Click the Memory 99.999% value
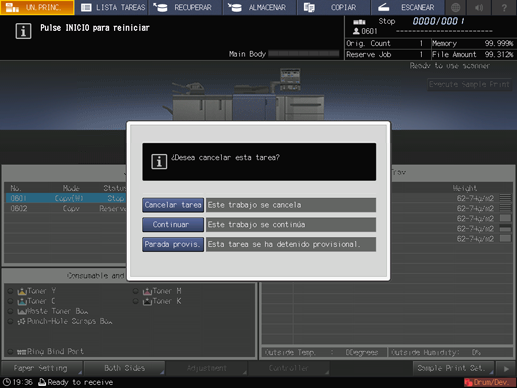The width and height of the screenshot is (517, 388). [499, 43]
